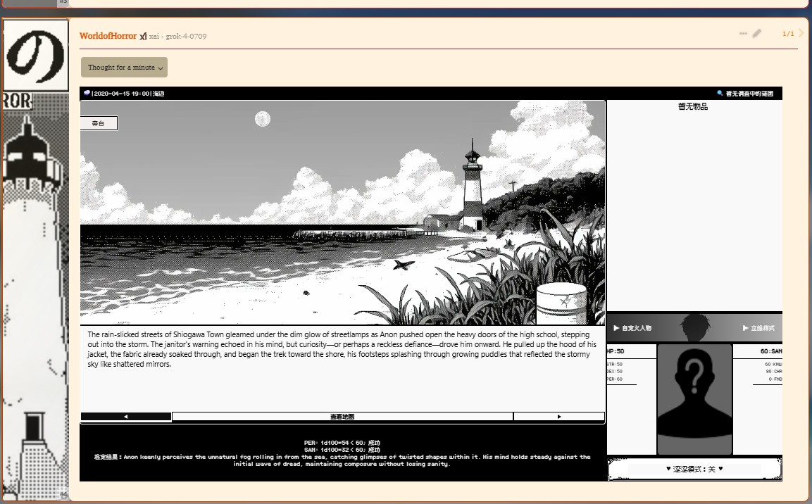812x504 pixels.
Task: Click the 旁白 narrator label button
Action: click(99, 123)
